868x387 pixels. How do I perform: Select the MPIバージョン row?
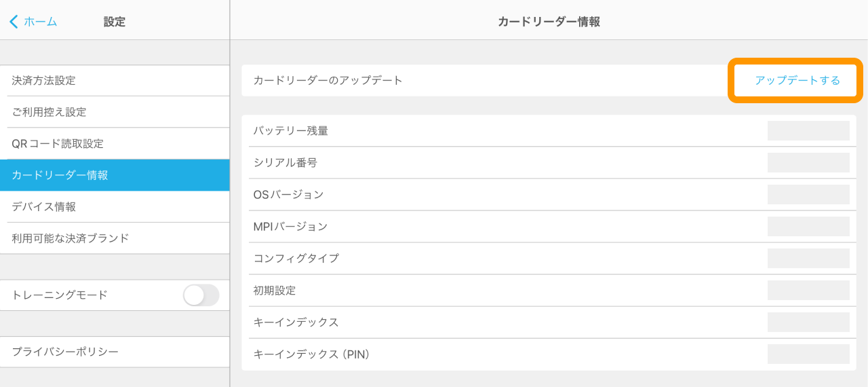tap(502, 227)
